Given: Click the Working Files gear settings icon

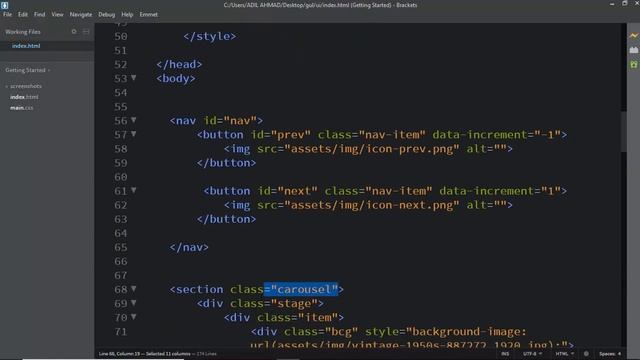Looking at the screenshot, I should pos(74,31).
